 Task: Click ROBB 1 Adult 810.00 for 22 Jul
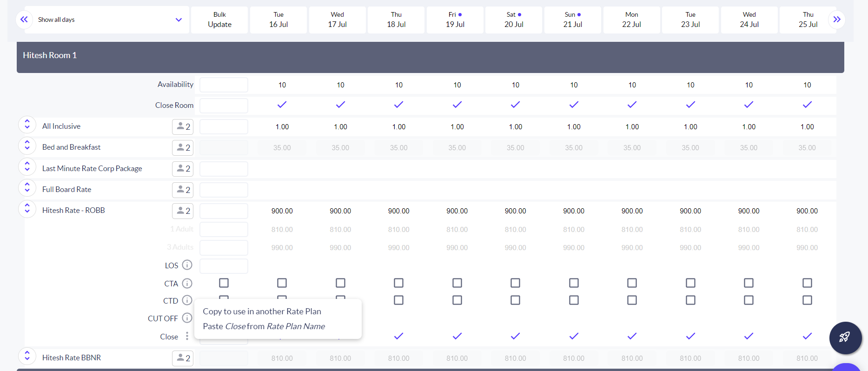coord(632,230)
